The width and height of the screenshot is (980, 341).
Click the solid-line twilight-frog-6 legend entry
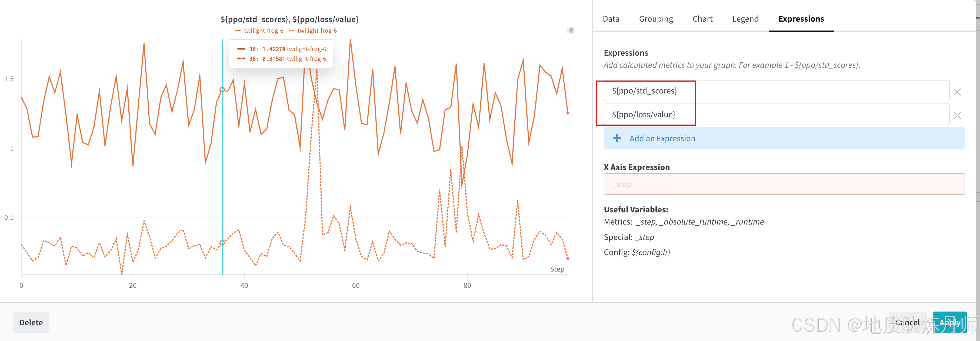[x=263, y=31]
